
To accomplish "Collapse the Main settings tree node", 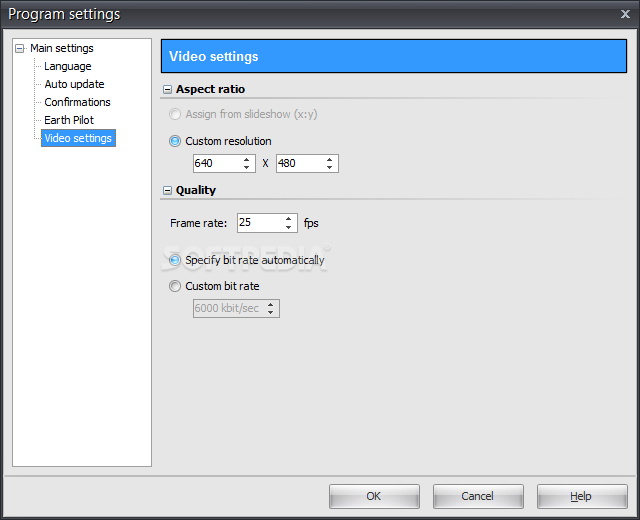I will click(20, 49).
